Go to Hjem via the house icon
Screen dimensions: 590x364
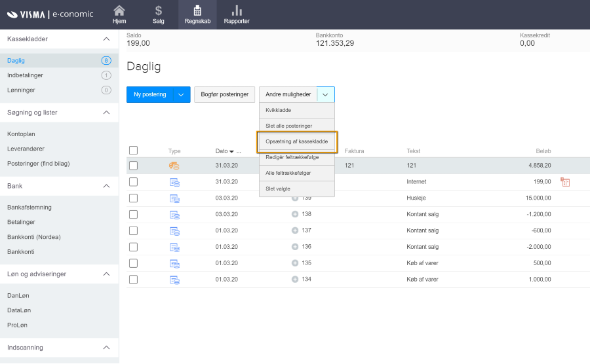(x=119, y=14)
